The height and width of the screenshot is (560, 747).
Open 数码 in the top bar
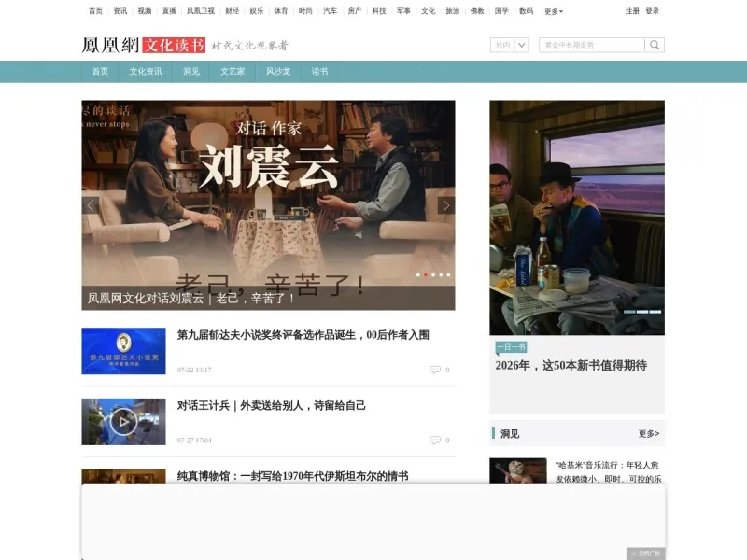coord(527,11)
